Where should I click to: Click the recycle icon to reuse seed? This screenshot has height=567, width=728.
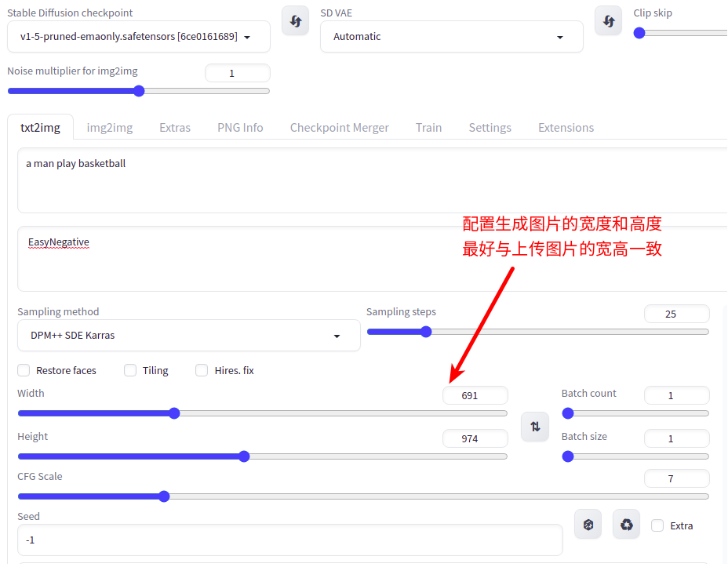626,524
